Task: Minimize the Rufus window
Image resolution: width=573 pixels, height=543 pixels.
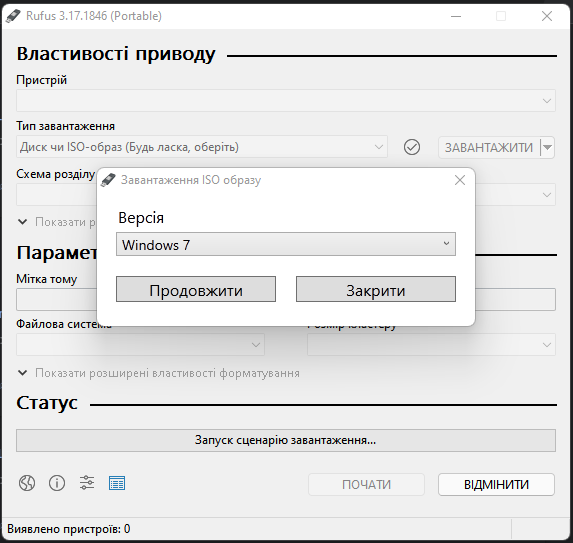Action: [x=456, y=16]
